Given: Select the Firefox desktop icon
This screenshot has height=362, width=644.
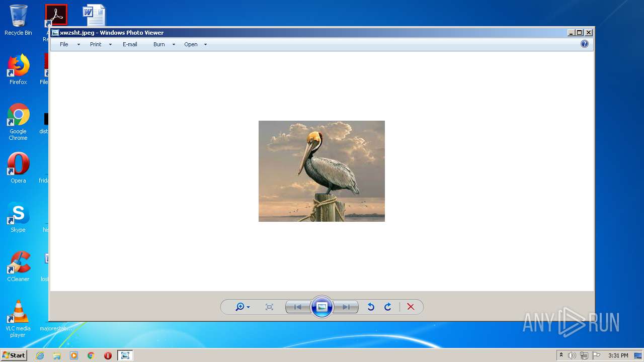Looking at the screenshot, I should tap(18, 69).
